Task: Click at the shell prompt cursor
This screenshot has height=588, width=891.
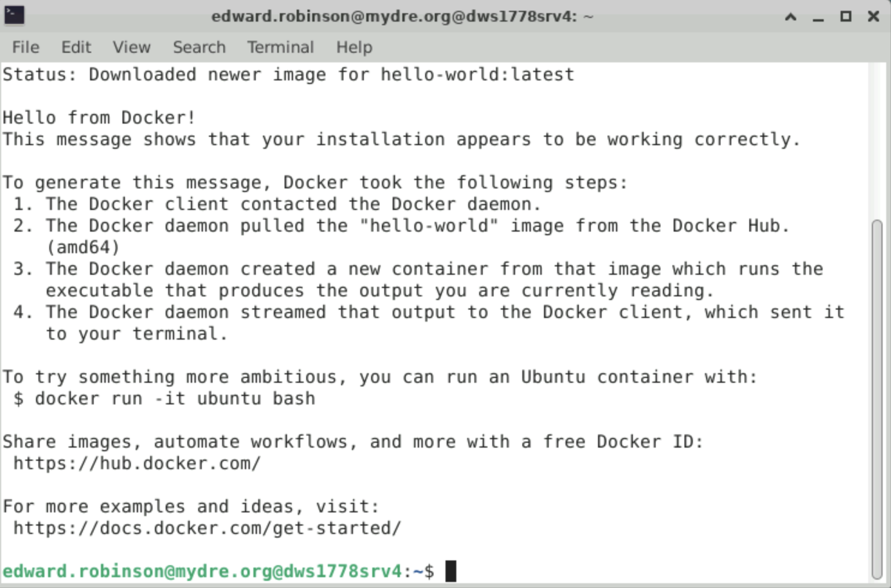Action: click(451, 571)
